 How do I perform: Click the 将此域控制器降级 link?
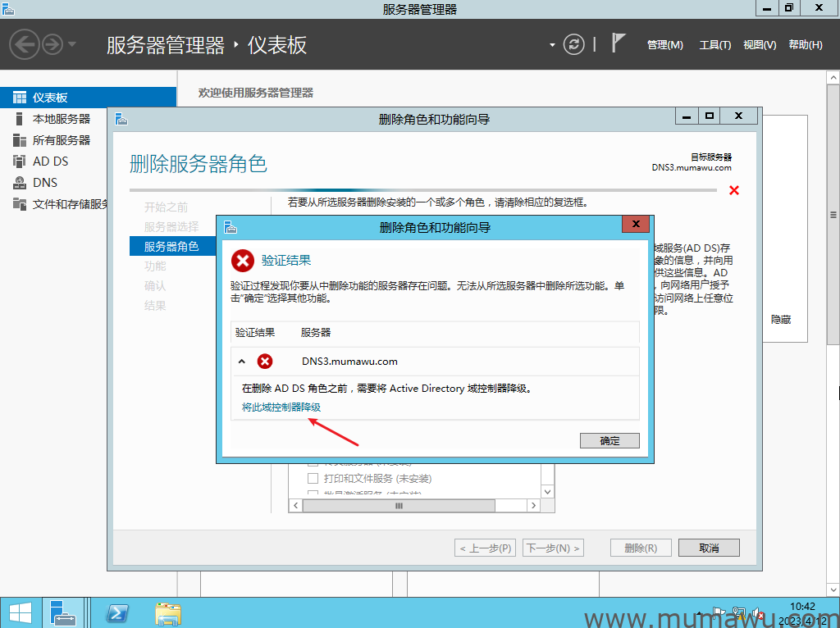click(x=281, y=407)
